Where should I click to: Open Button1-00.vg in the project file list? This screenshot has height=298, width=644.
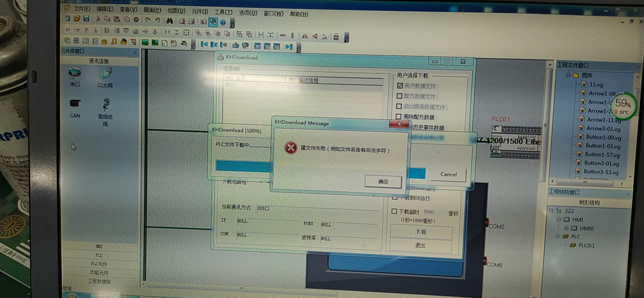pos(603,137)
